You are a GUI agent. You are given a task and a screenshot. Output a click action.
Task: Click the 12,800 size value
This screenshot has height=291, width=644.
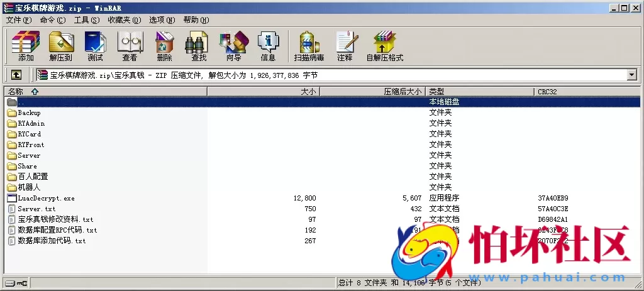coord(305,198)
